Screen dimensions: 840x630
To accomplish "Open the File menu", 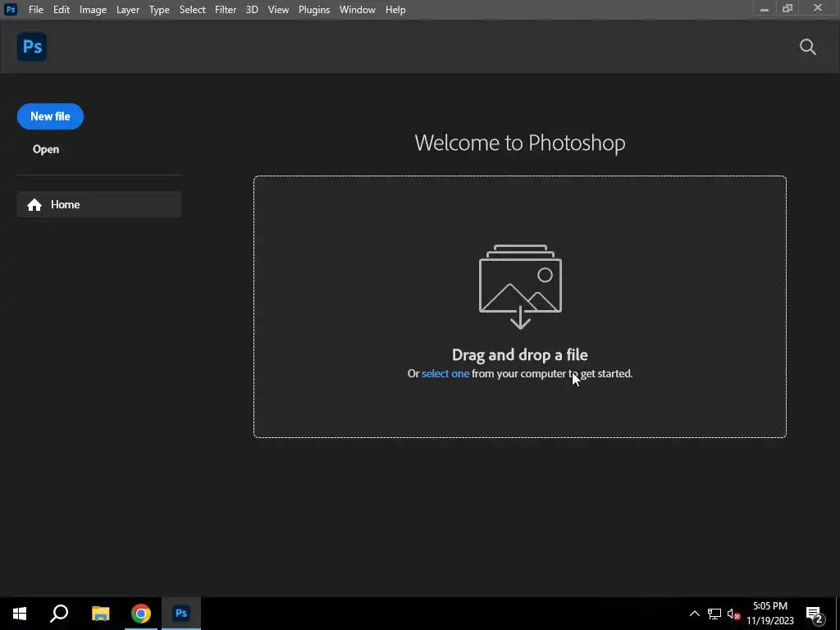I will pos(36,10).
